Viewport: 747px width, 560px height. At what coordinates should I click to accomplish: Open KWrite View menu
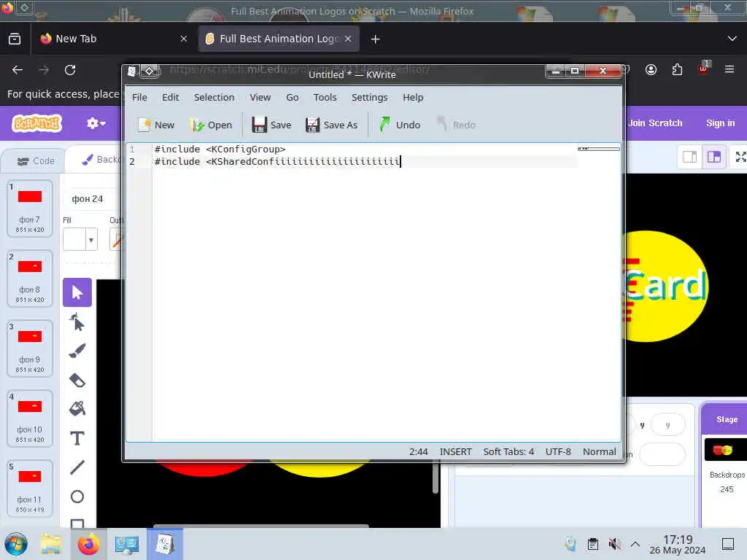[260, 97]
